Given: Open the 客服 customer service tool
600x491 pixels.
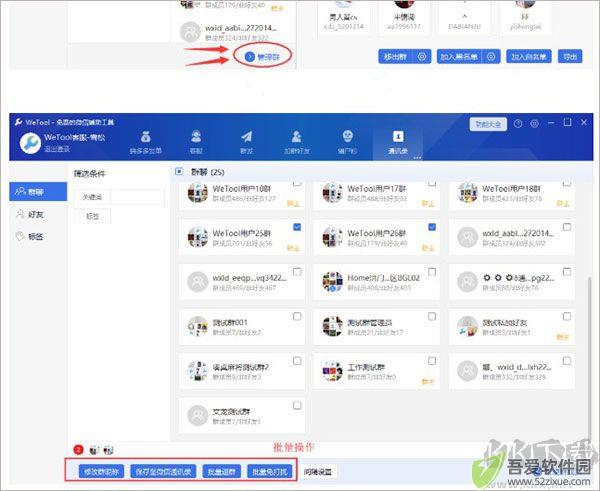Looking at the screenshot, I should [x=196, y=142].
